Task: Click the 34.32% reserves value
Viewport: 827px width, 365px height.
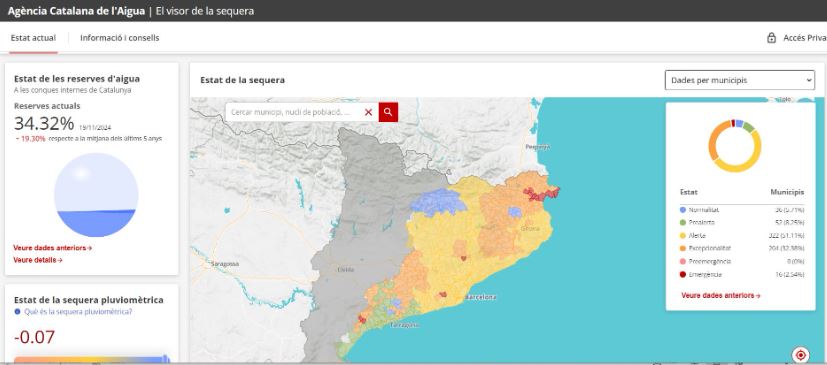Action: 44,124
